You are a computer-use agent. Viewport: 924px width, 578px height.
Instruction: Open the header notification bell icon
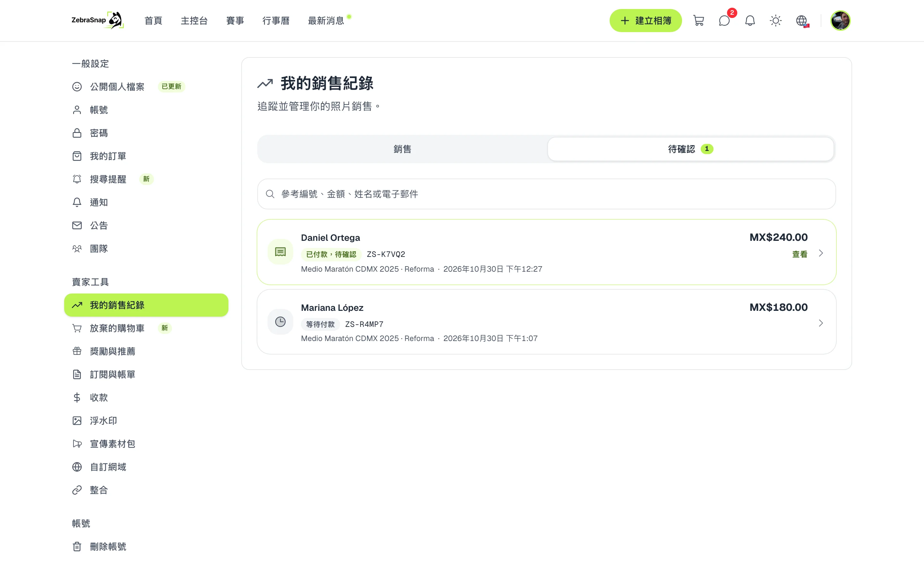pyautogui.click(x=750, y=21)
